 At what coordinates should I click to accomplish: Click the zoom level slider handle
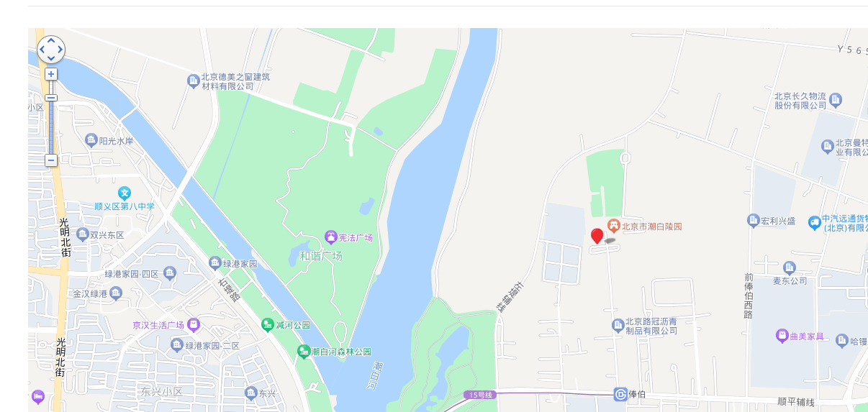pos(51,98)
